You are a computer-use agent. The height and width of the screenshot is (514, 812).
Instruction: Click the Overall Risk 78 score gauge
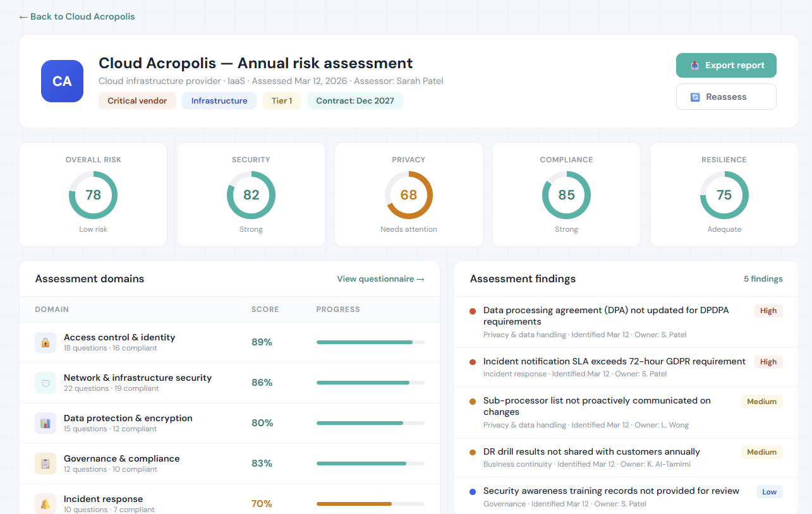93,195
